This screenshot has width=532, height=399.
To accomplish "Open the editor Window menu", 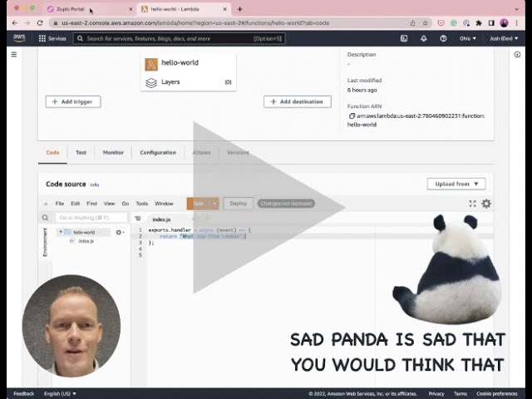I will 164,204.
